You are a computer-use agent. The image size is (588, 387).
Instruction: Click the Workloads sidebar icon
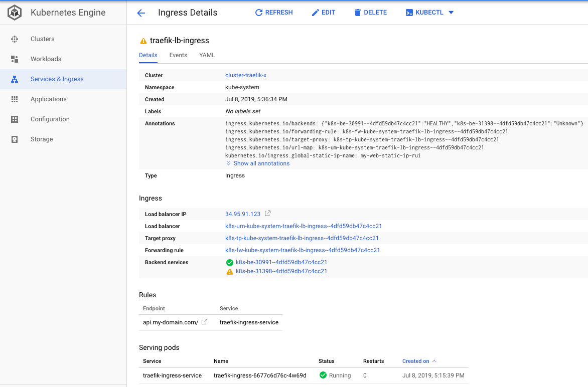click(x=15, y=59)
